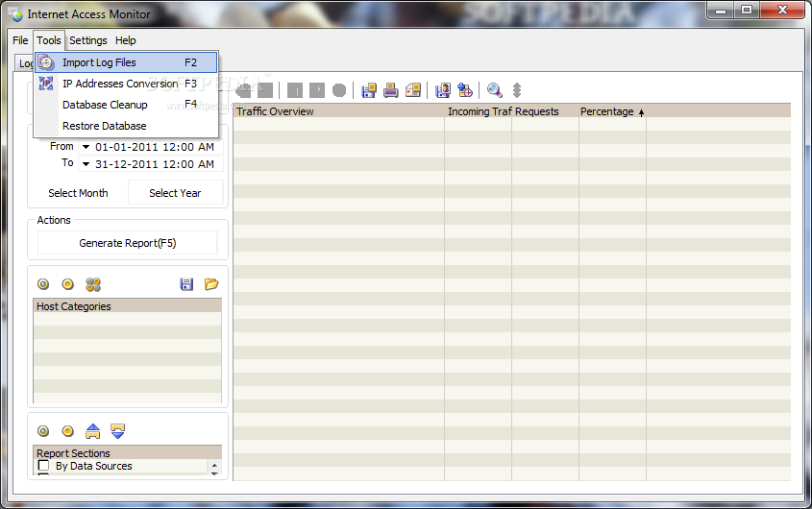Click the second grey square with dots icon
812x509 pixels.
[317, 90]
